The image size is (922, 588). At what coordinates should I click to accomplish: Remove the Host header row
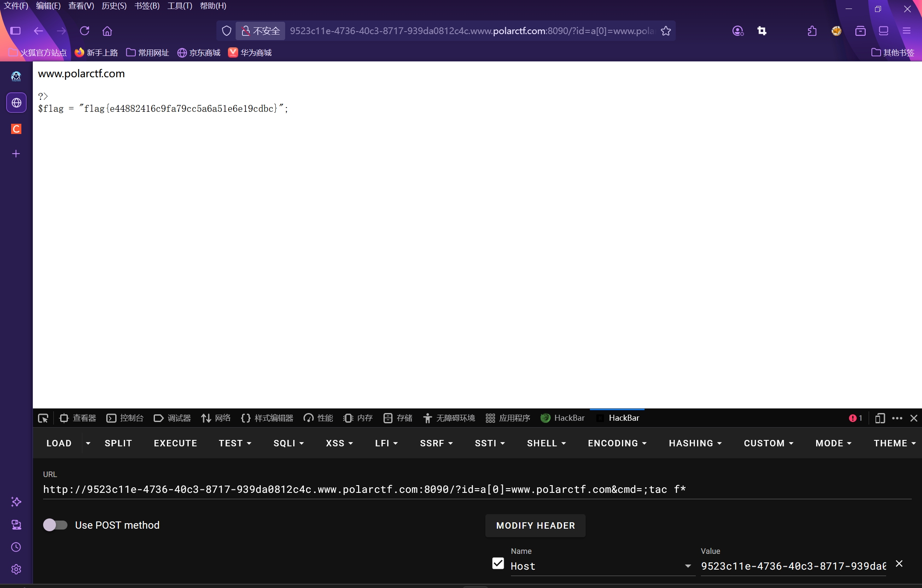pyautogui.click(x=899, y=564)
